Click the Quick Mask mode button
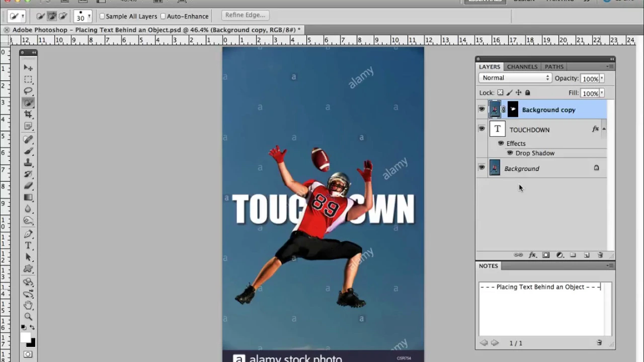 click(x=28, y=354)
